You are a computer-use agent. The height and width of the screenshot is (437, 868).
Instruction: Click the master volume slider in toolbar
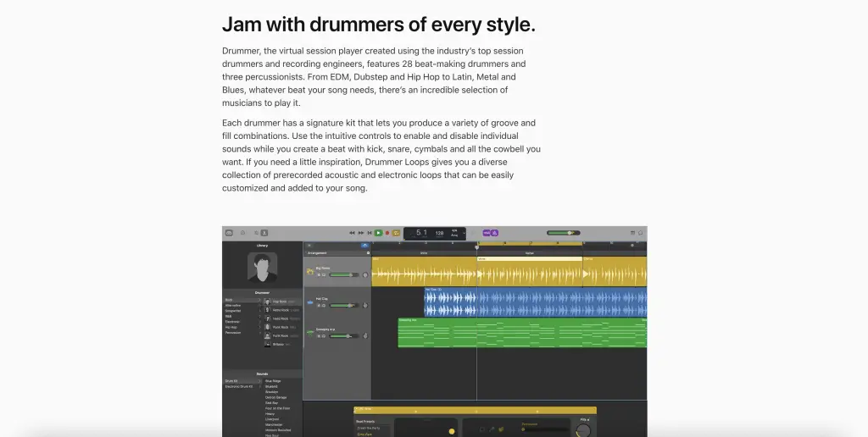564,233
